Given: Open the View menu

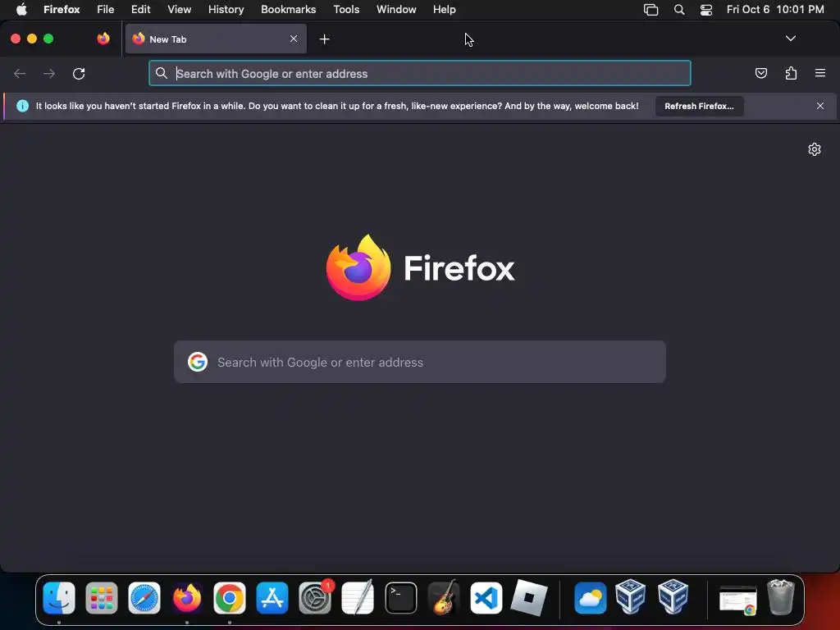Looking at the screenshot, I should (x=179, y=9).
